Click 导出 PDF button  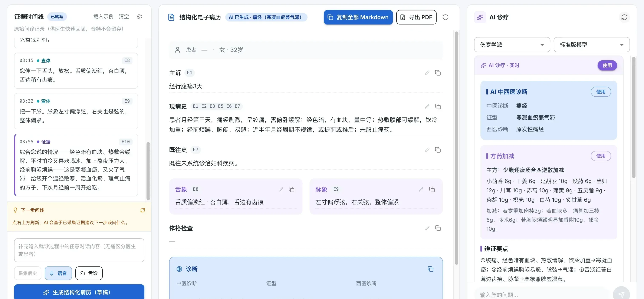pyautogui.click(x=416, y=17)
